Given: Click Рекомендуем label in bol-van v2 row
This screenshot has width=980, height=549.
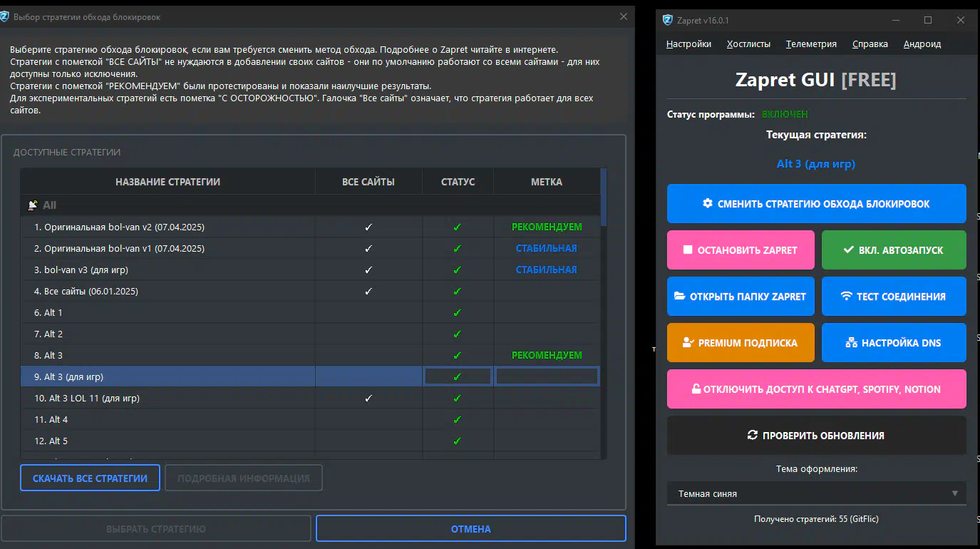Looking at the screenshot, I should click(547, 227).
